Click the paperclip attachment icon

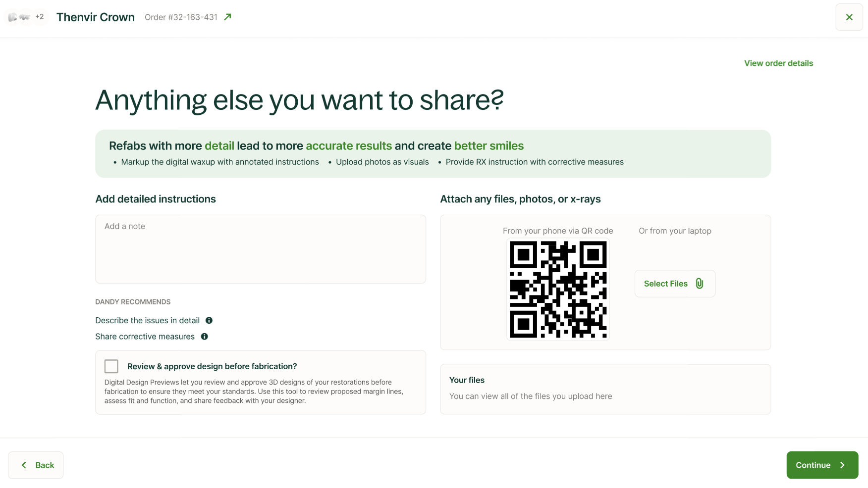tap(700, 284)
